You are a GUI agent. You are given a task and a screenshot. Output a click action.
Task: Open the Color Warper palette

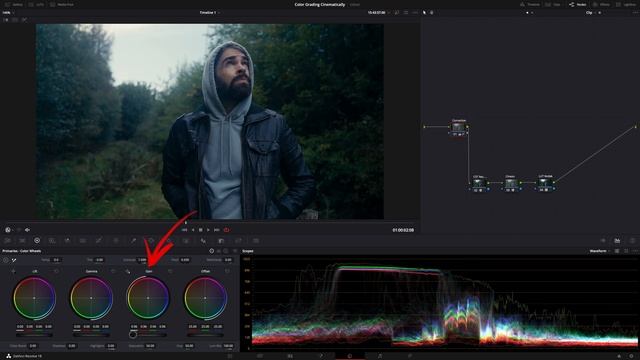116,241
